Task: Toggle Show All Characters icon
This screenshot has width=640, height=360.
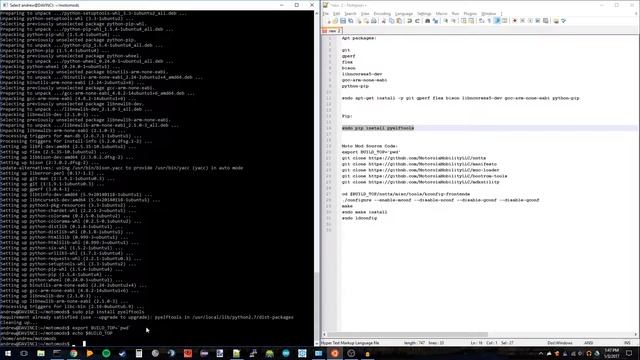Action: [489, 21]
